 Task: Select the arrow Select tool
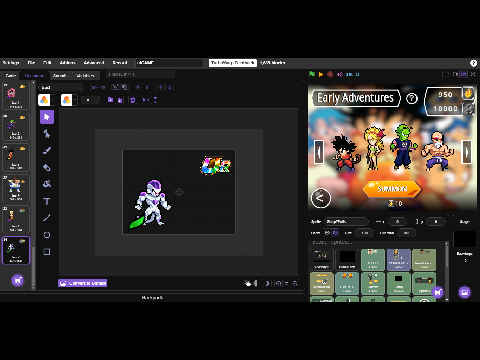47,117
